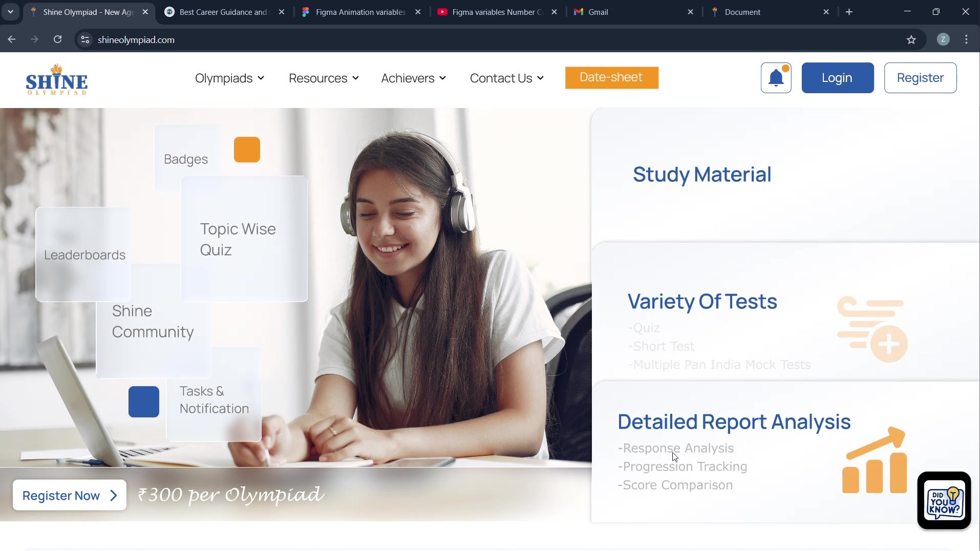The width and height of the screenshot is (980, 551).
Task: Switch to Figma variables Number YouTube tab
Action: point(497,12)
